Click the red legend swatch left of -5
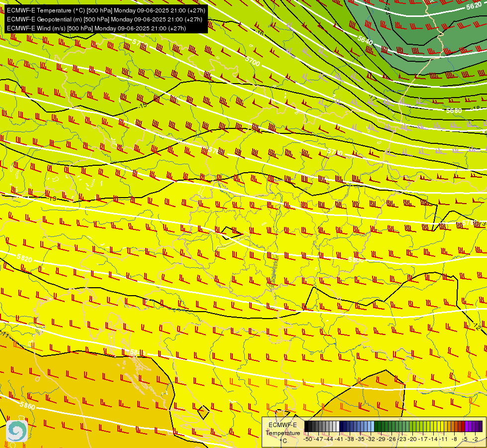This screenshot has height=448, width=487. [463, 427]
